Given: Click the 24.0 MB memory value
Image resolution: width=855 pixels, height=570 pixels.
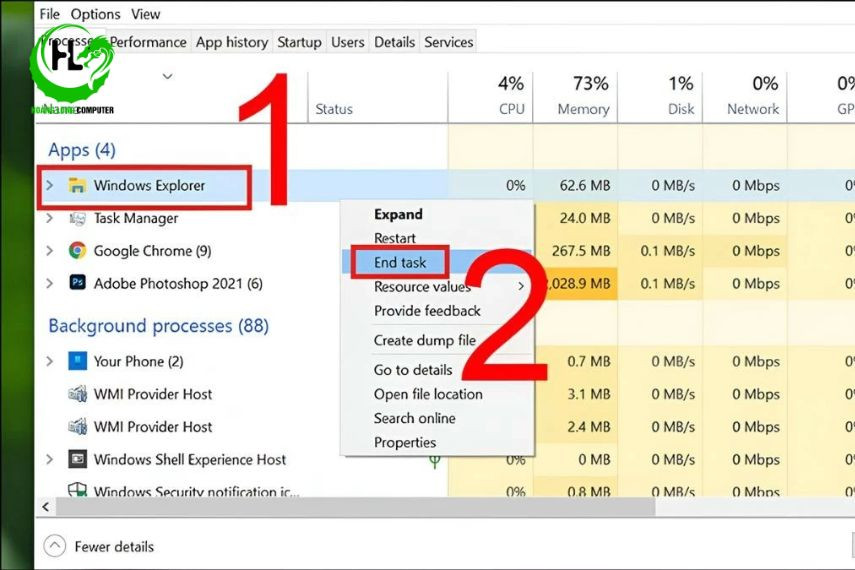Looking at the screenshot, I should point(585,218).
